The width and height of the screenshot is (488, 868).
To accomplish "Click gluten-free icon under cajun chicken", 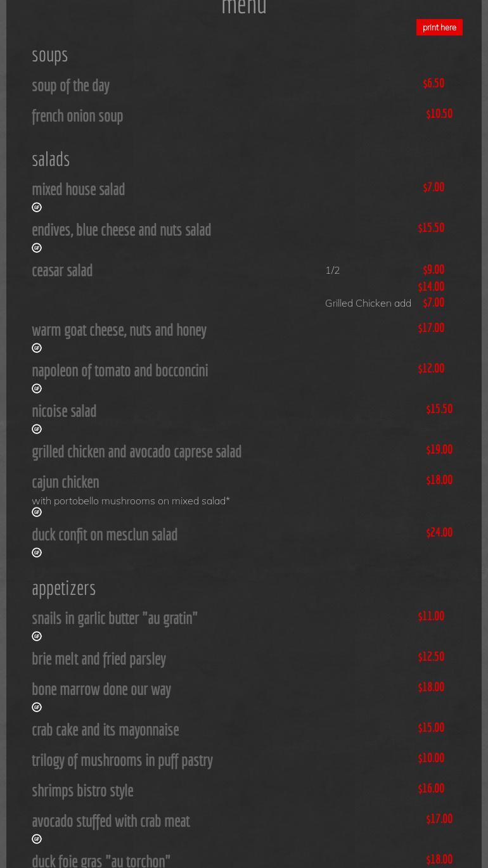I will coord(37,512).
